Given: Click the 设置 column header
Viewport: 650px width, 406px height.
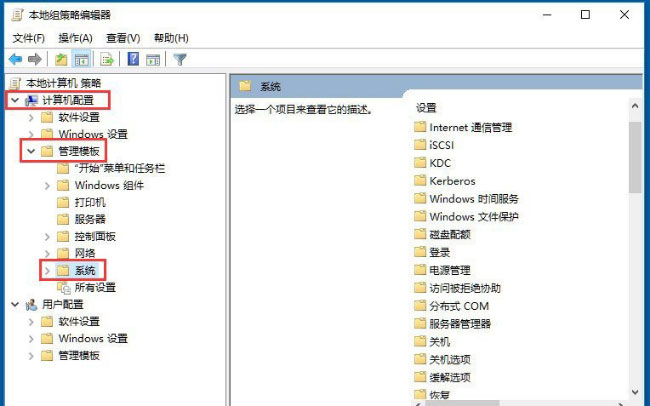Looking at the screenshot, I should (426, 108).
